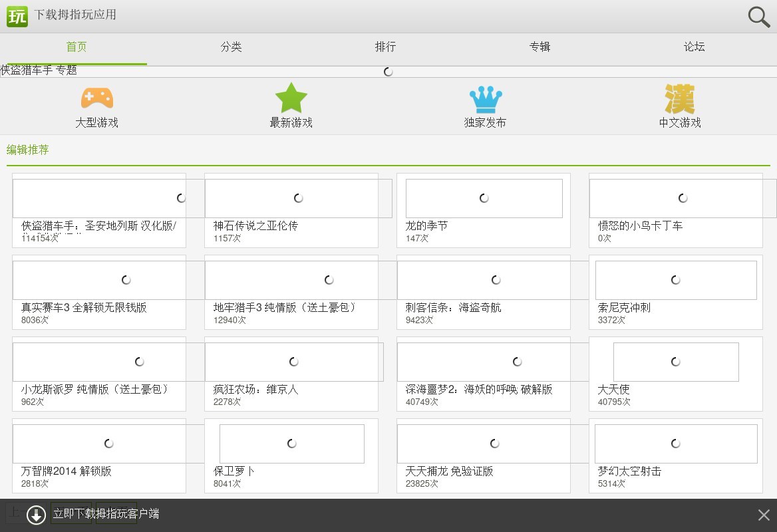
Task: Open the 刺客信条：海盗奇航 game entry
Action: click(x=453, y=308)
